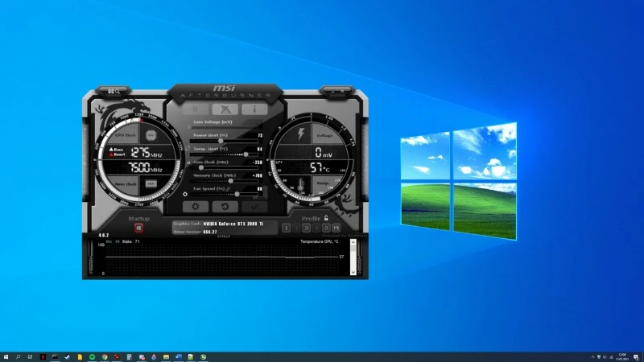The image size is (644, 362).
Task: Click the airplane logo button in top row
Action: (225, 109)
